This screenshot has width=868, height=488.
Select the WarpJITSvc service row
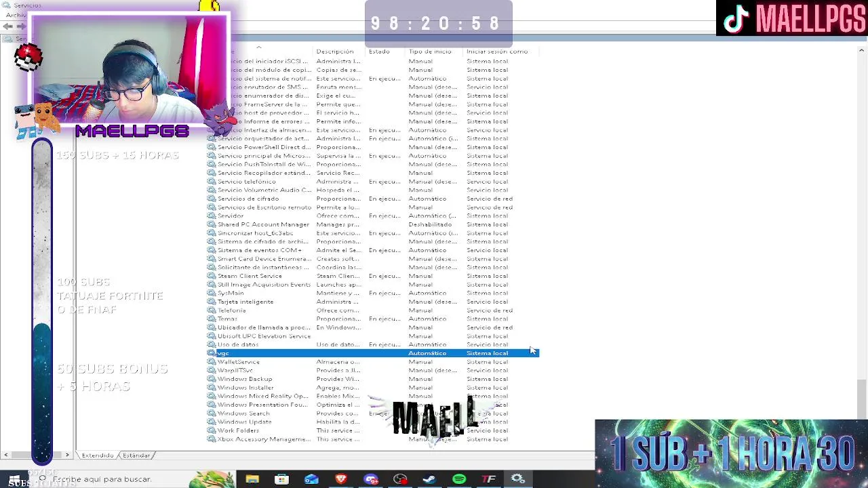373,370
